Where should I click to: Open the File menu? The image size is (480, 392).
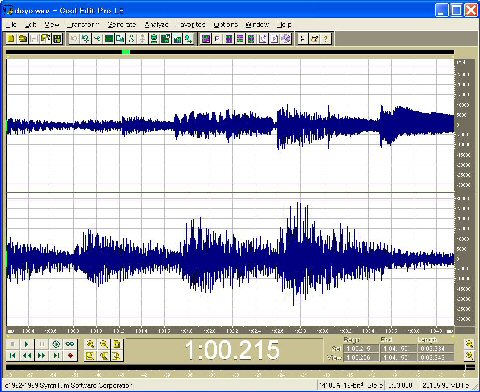point(11,24)
